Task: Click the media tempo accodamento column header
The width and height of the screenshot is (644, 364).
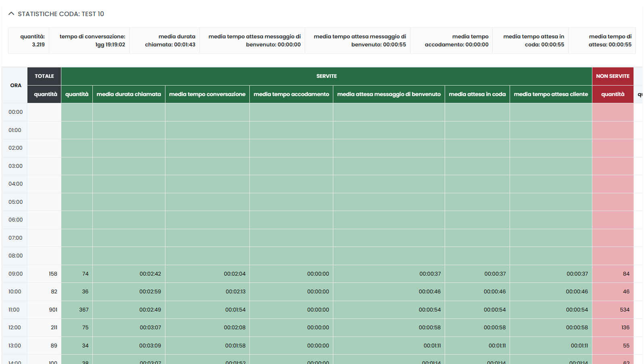Action: pyautogui.click(x=291, y=94)
